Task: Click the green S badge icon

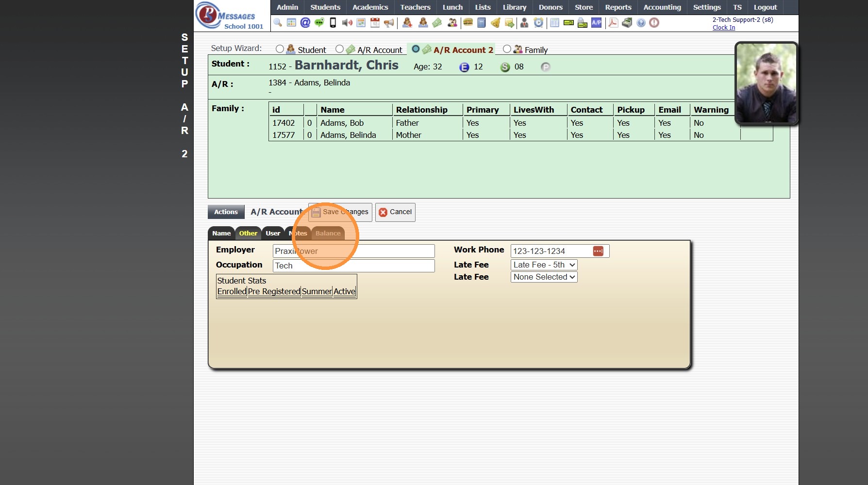Action: (x=505, y=67)
